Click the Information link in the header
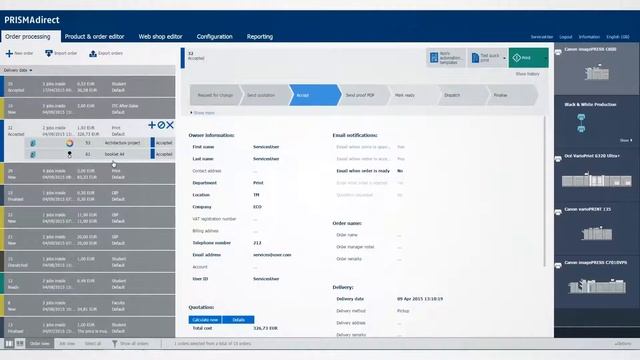This screenshot has height=360, width=640. tap(589, 37)
